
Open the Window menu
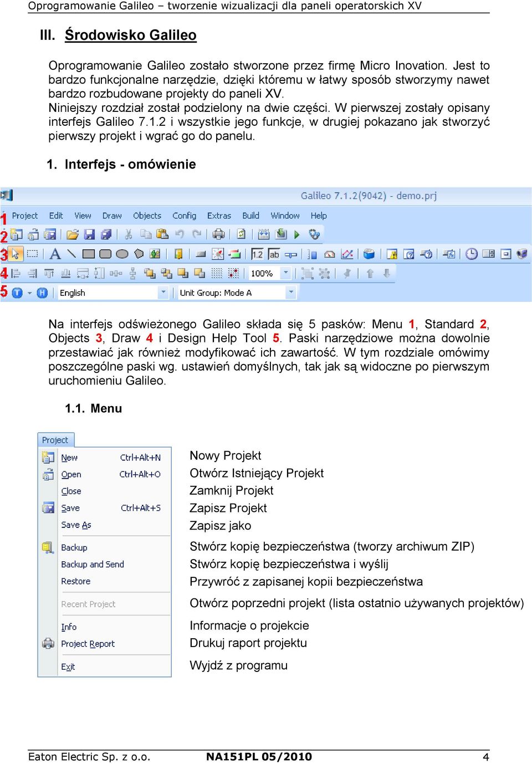tap(285, 216)
